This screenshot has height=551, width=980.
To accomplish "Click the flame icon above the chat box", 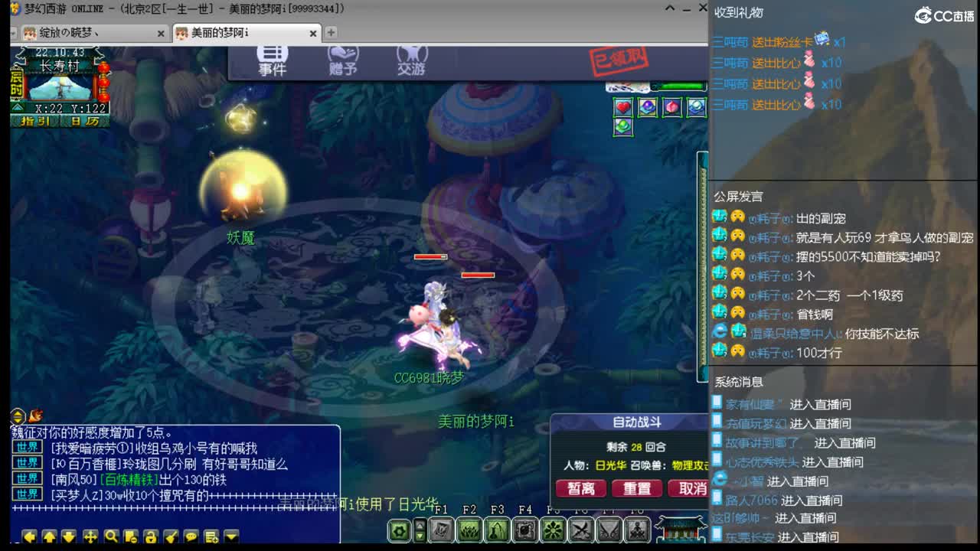I will (35, 416).
